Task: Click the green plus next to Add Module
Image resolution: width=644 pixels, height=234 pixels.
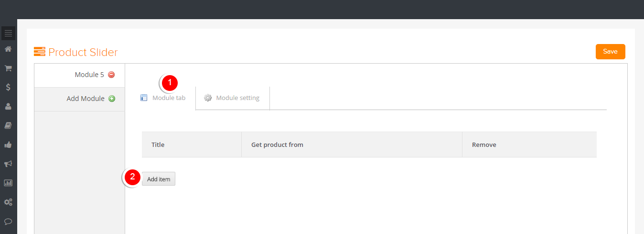Action: point(112,99)
